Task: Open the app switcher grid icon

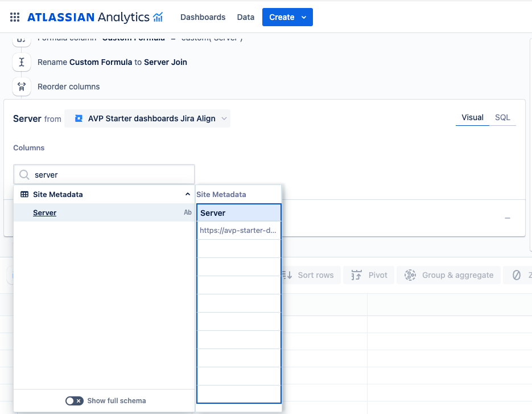Action: click(x=15, y=17)
